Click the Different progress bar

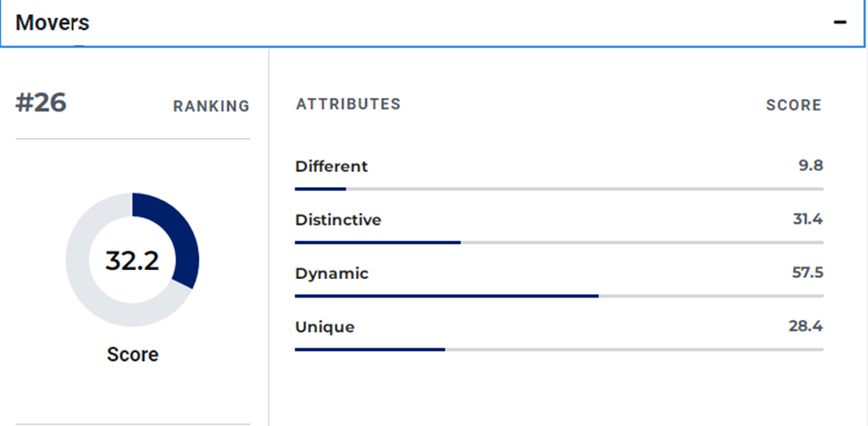(x=558, y=189)
